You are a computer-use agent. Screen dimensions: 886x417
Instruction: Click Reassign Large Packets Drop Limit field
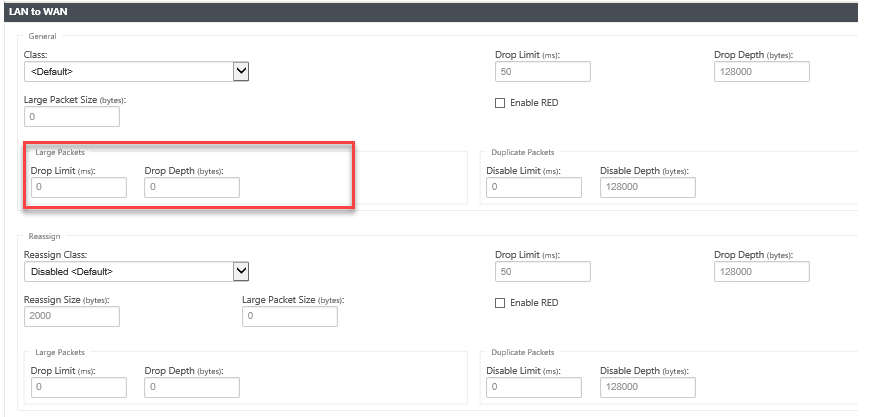pos(79,388)
